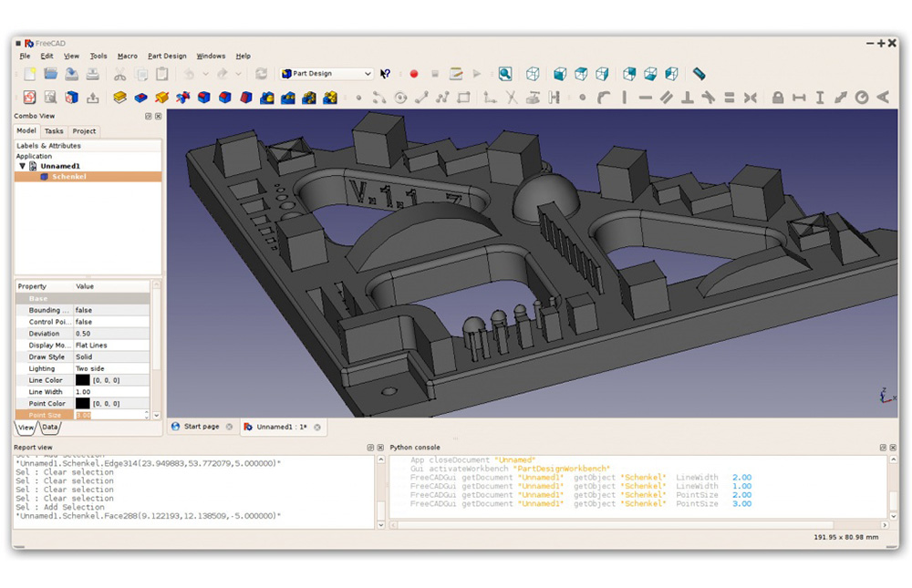Apply the equal constraint icon

(730, 98)
